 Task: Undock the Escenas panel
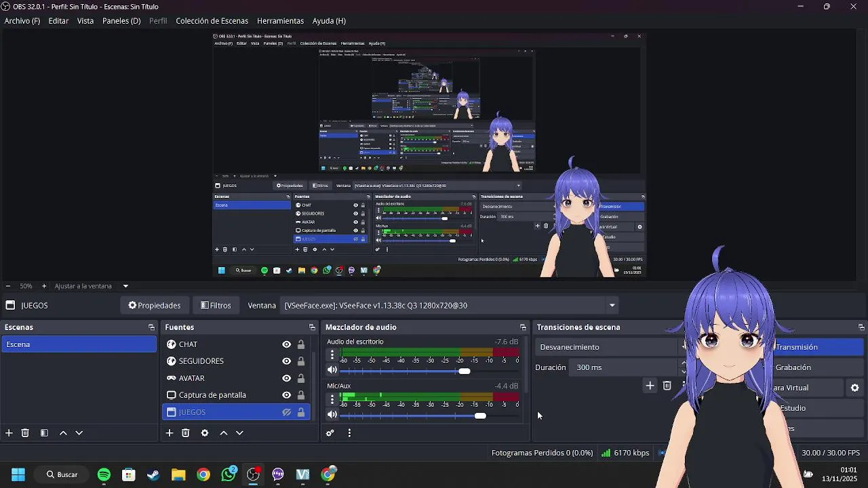pos(151,327)
